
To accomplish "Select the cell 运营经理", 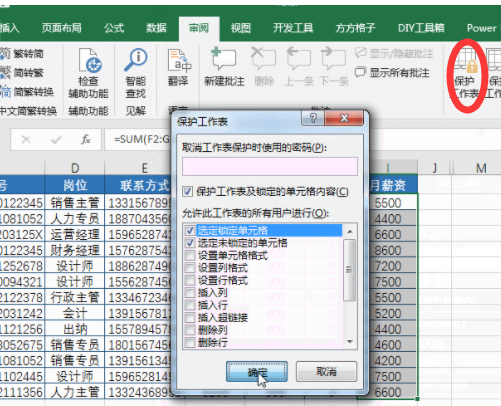I will 75,234.
